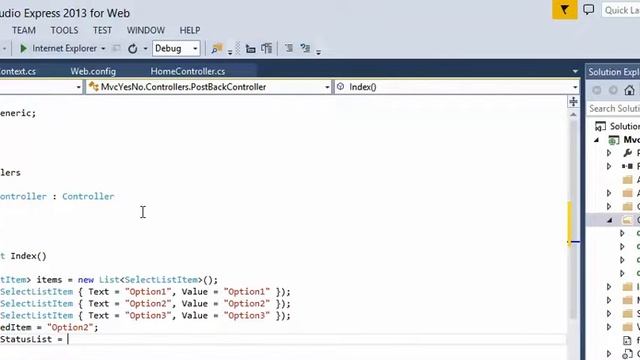The height and width of the screenshot is (360, 640).
Task: Collapse the Mvc project node
Action: pos(597,140)
